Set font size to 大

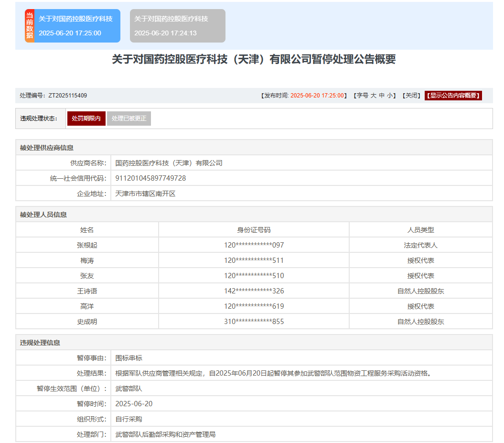point(373,96)
